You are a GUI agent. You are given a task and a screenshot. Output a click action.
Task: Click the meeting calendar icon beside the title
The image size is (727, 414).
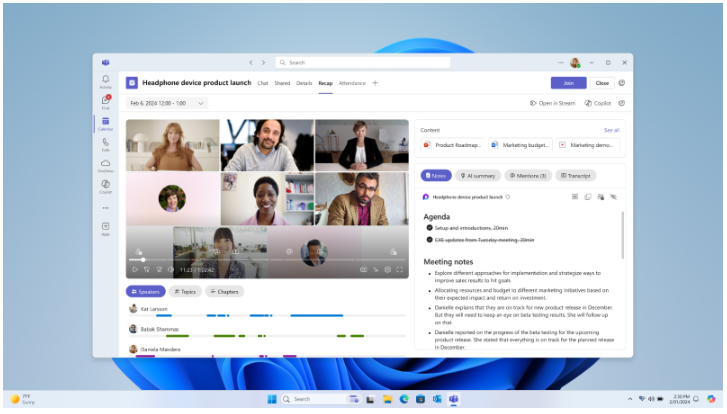pos(132,83)
